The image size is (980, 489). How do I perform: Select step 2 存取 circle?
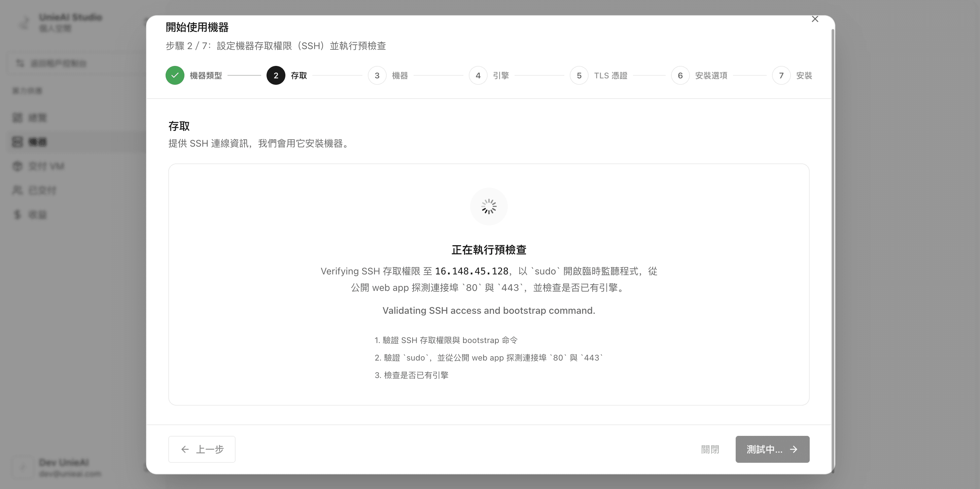coord(276,75)
